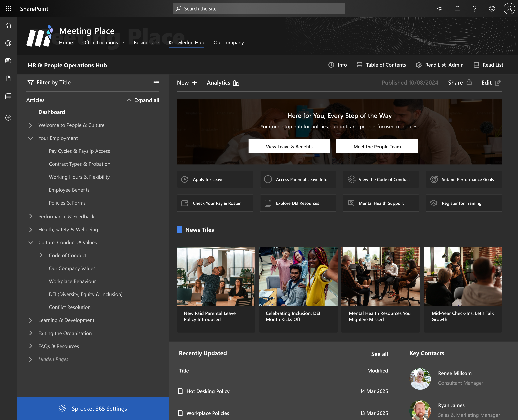This screenshot has height=420, width=518.
Task: Expand Exiting the Organisation section
Action: click(30, 333)
